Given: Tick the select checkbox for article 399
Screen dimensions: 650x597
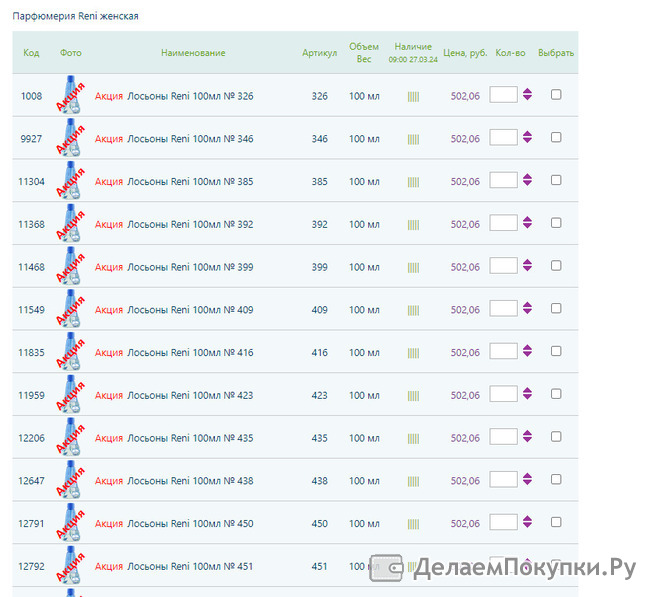Looking at the screenshot, I should click(x=556, y=265).
